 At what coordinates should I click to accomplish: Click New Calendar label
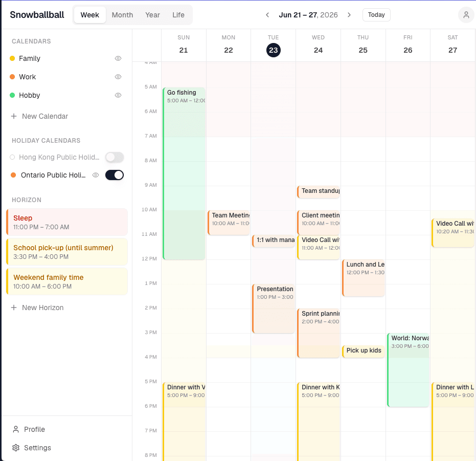coord(45,116)
